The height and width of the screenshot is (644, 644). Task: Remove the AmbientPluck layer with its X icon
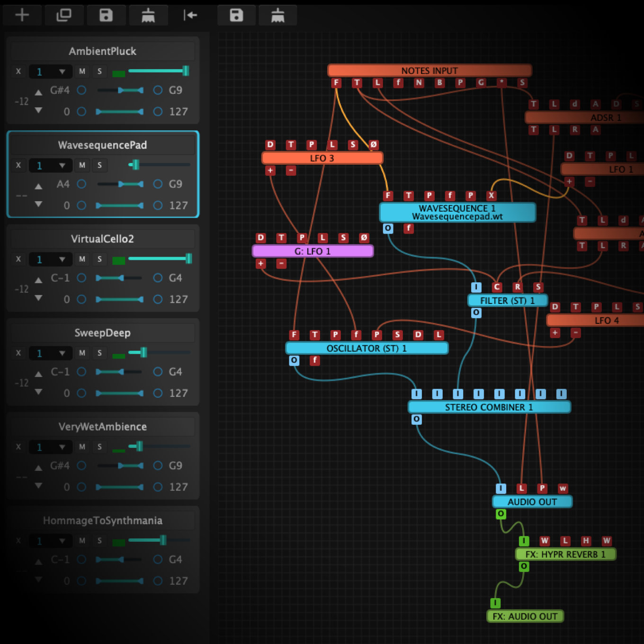click(x=18, y=72)
